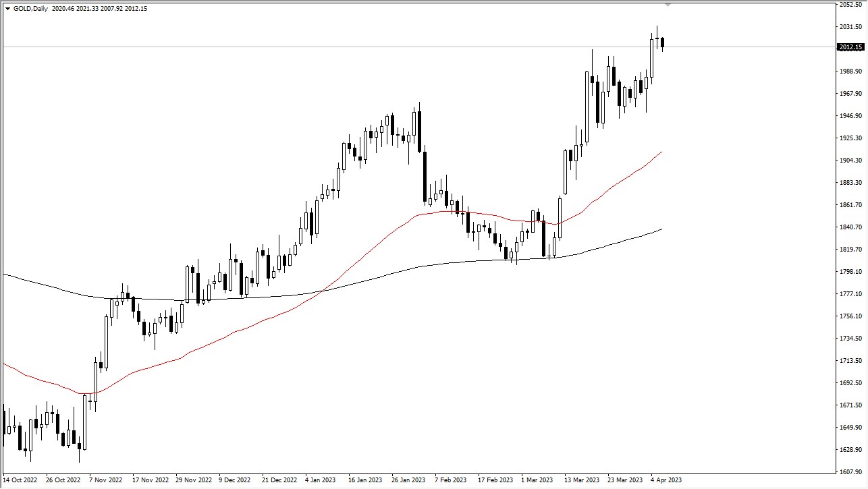Click the highlighted 2012.15 current price tag
This screenshot has height=489, width=868.
click(850, 47)
